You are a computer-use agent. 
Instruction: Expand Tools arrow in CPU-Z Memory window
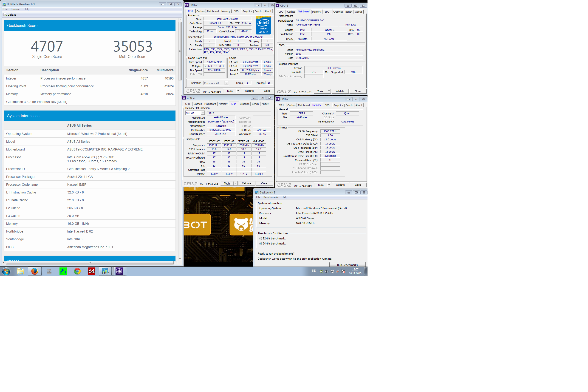[x=329, y=185]
